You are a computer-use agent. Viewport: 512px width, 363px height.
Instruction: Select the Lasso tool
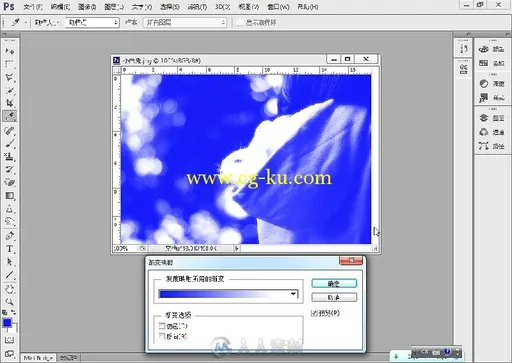click(x=10, y=77)
